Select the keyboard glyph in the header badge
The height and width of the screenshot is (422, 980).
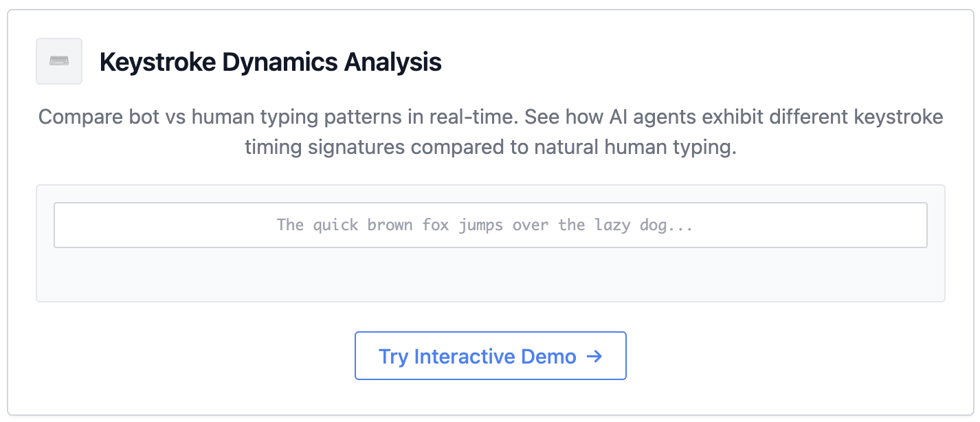pyautogui.click(x=58, y=61)
